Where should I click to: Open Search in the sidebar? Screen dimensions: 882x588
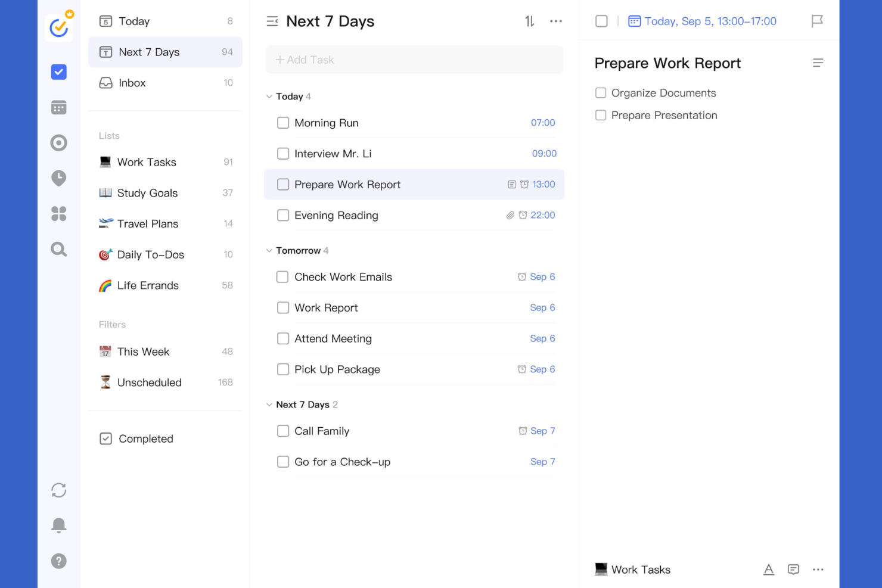tap(58, 249)
